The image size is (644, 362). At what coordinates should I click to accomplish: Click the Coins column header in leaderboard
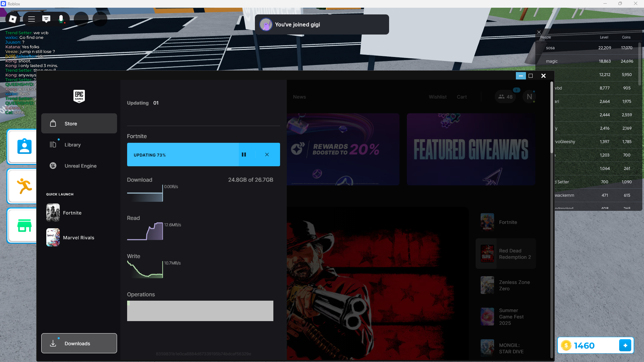[x=626, y=37]
